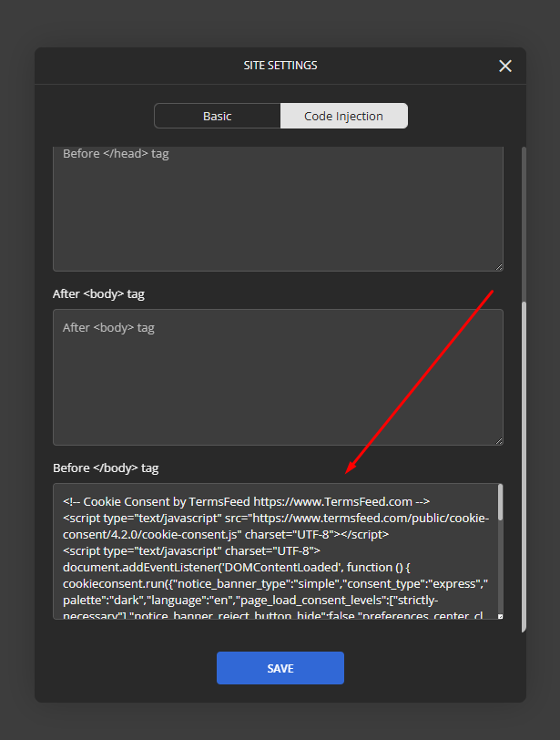Click into the Before </head> tag textarea
Screen dimensions: 560x740
coord(278,209)
